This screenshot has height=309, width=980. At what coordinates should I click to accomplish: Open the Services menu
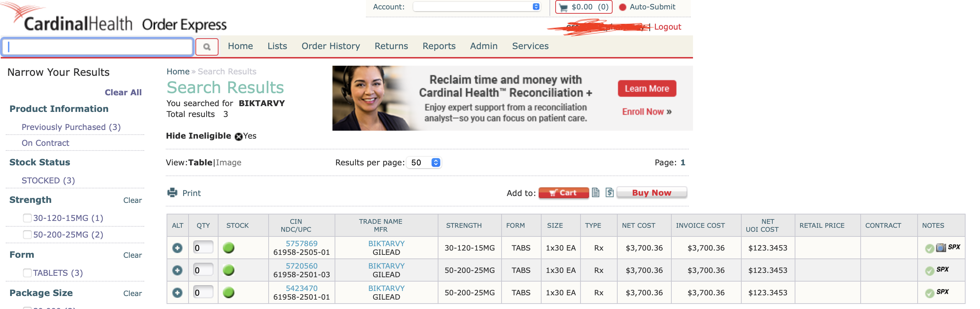tap(530, 46)
